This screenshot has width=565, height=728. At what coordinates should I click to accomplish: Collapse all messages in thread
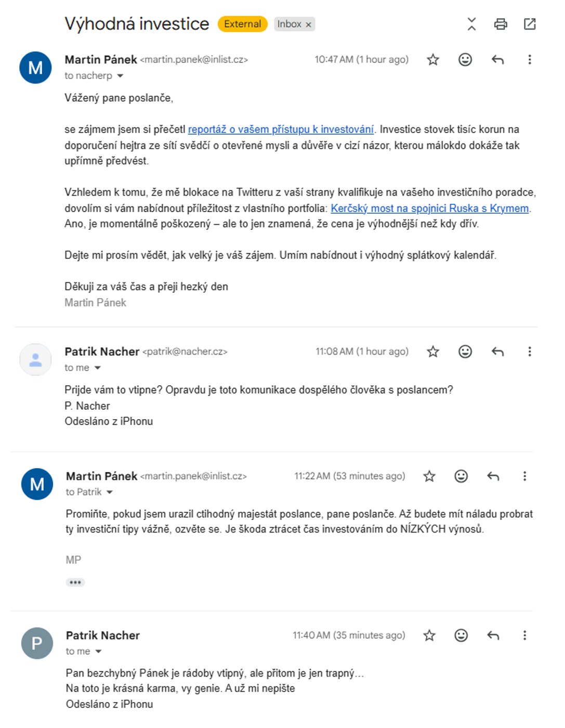[x=471, y=24]
